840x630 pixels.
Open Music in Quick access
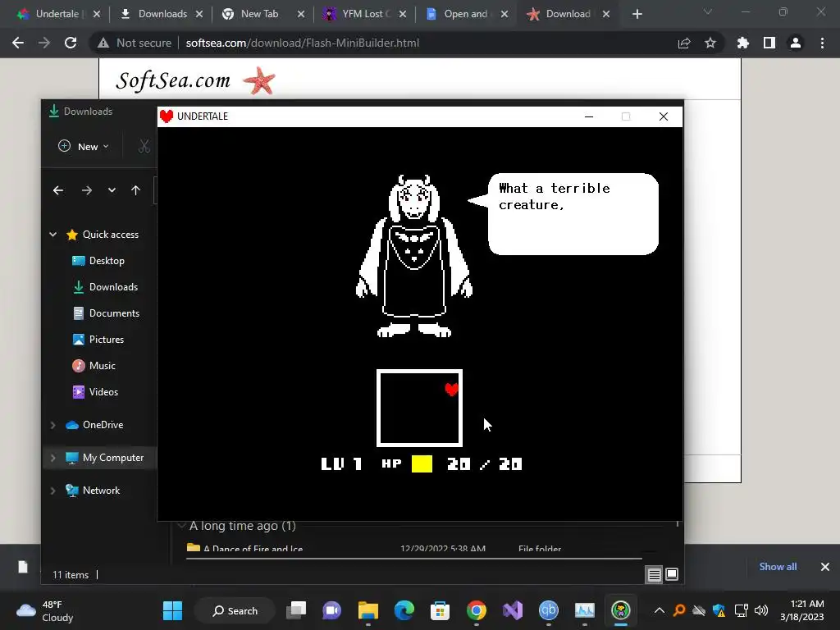click(x=94, y=366)
